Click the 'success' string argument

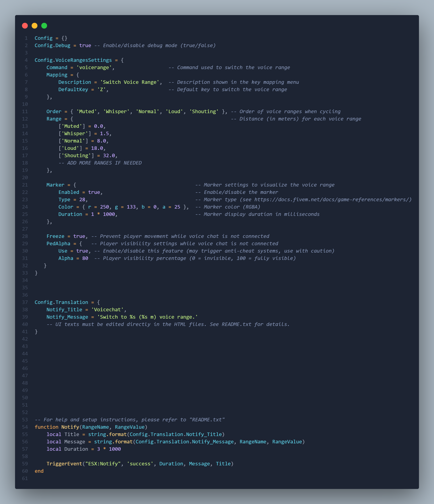pos(140,464)
